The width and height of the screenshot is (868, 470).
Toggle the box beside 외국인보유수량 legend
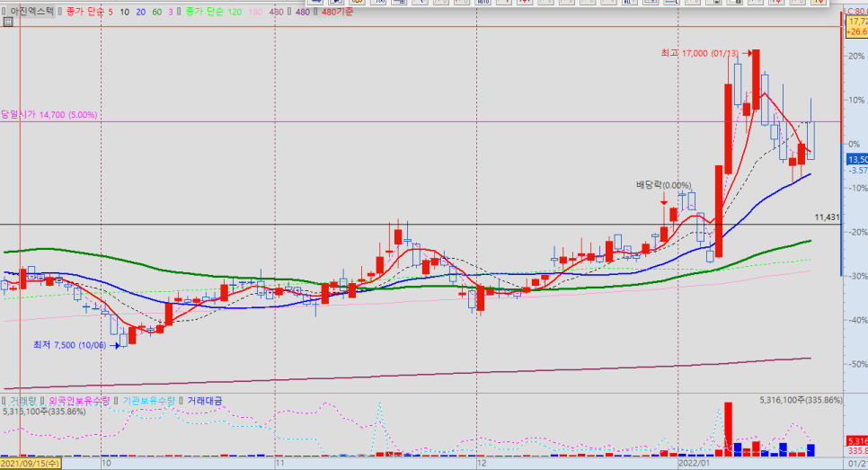click(x=44, y=400)
